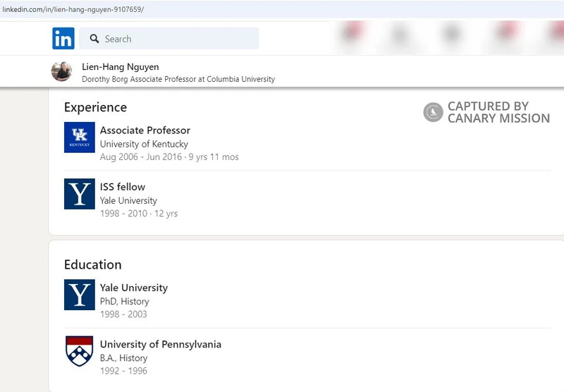
Task: Click the browser address bar URL
Action: pyautogui.click(x=73, y=9)
